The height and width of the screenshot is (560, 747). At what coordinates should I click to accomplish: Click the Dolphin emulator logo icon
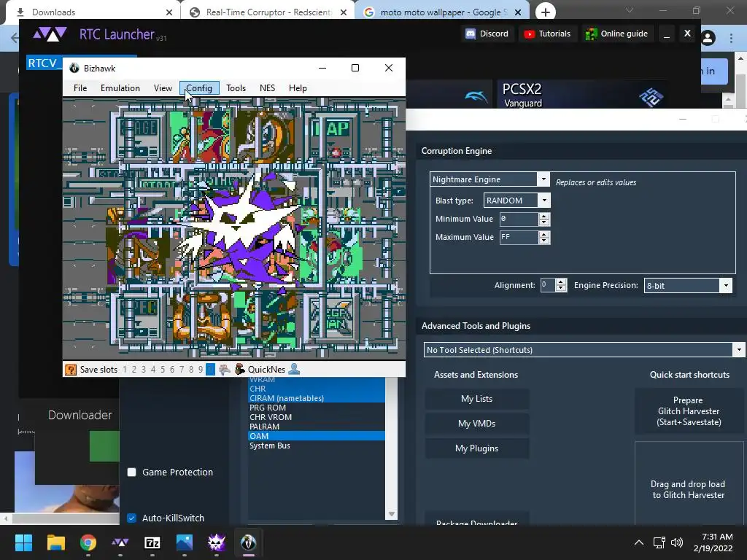tap(476, 96)
